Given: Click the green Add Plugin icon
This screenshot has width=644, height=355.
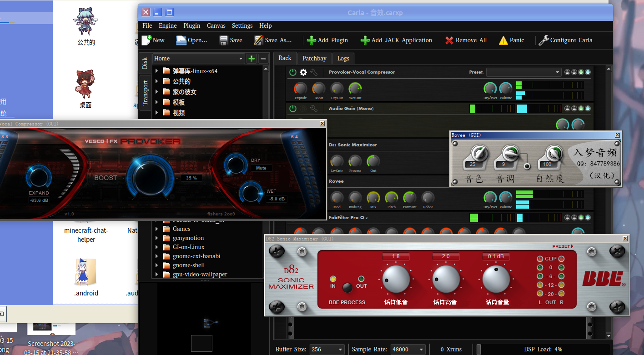Looking at the screenshot, I should tap(312, 40).
